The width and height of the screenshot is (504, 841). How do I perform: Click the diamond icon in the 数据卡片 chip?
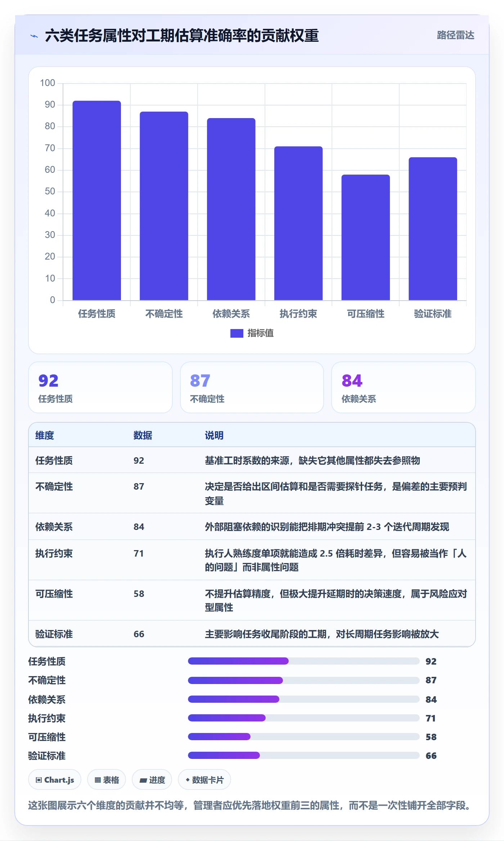tap(188, 780)
